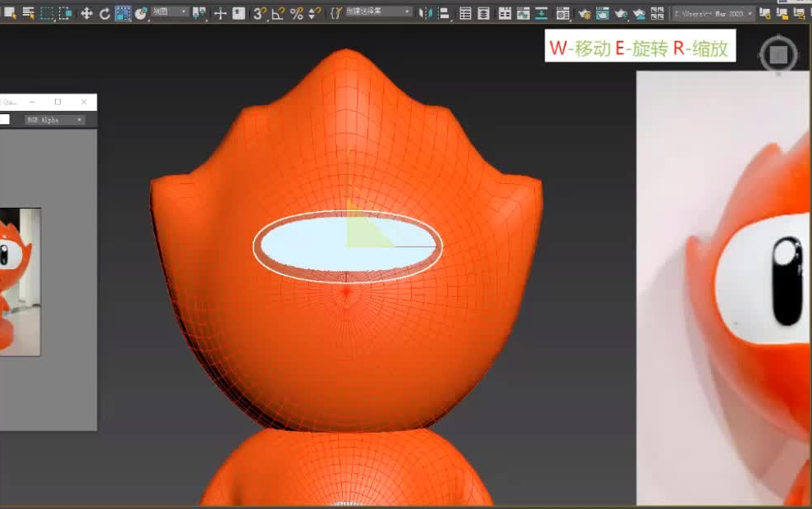812x509 pixels.
Task: Open the Layer Explorer icon
Action: pos(482,12)
